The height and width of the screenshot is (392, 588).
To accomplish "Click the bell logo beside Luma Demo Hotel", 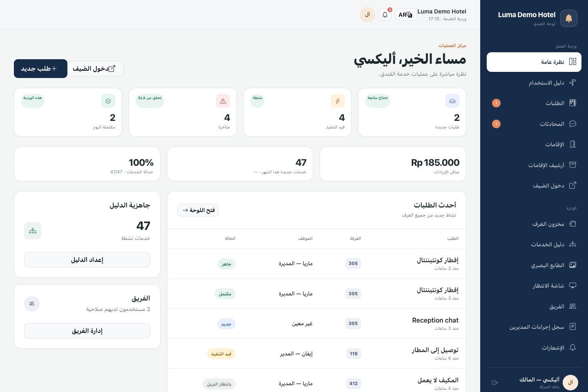I will coord(568,18).
